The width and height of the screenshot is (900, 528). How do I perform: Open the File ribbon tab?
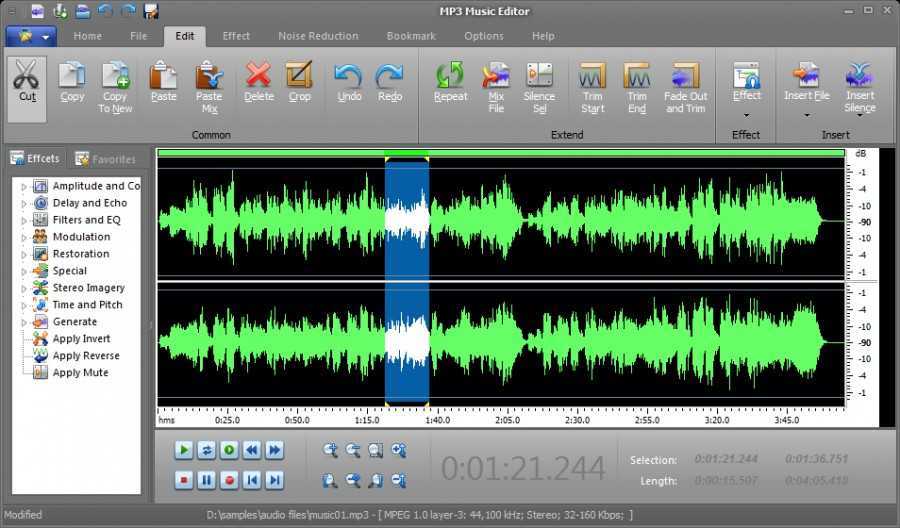click(x=138, y=36)
